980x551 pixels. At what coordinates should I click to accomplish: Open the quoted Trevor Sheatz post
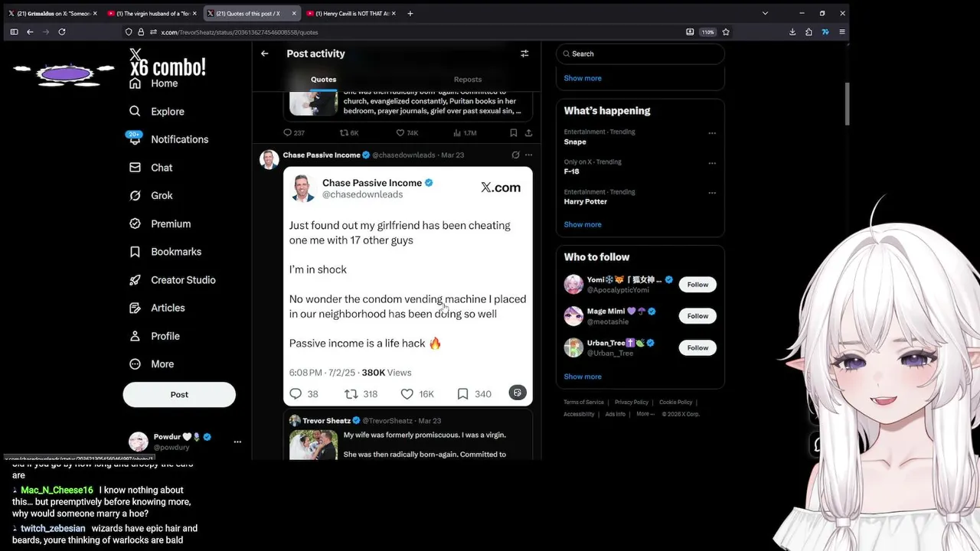pos(408,435)
